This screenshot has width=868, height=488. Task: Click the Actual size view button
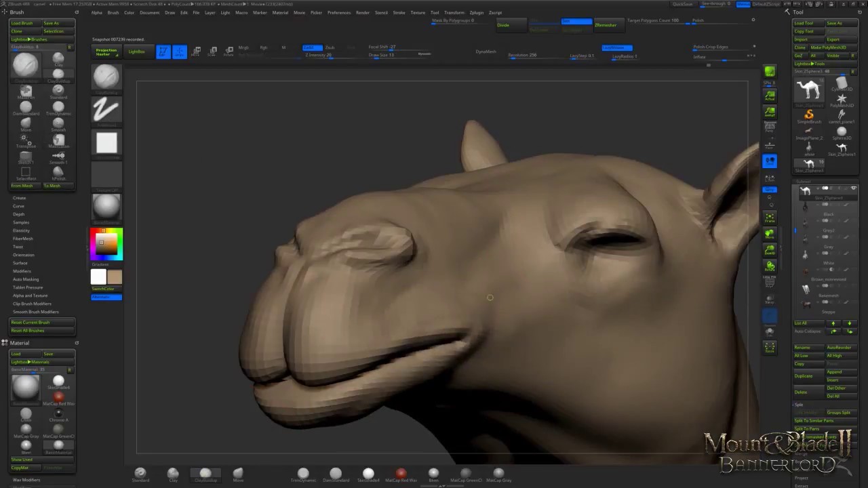[x=770, y=96]
